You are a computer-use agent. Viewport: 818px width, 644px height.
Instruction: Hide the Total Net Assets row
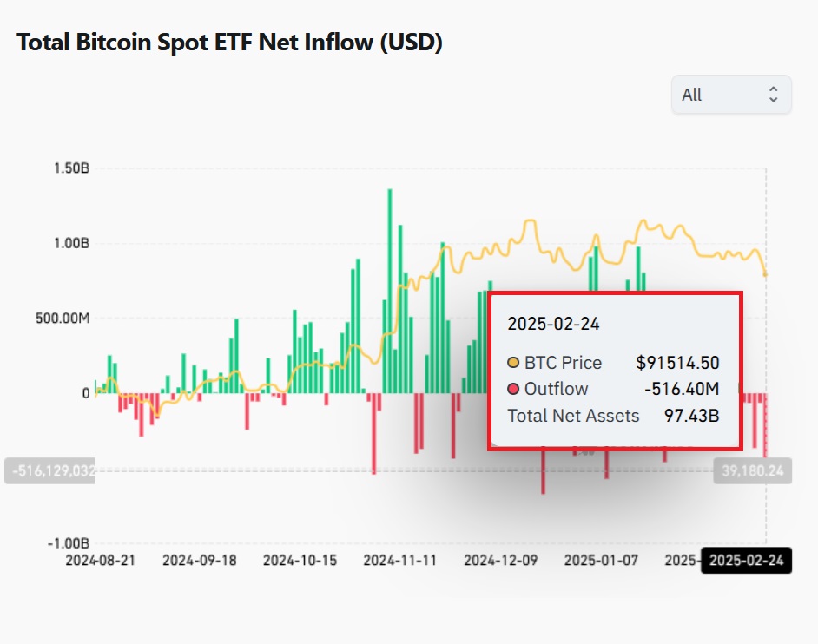[573, 416]
